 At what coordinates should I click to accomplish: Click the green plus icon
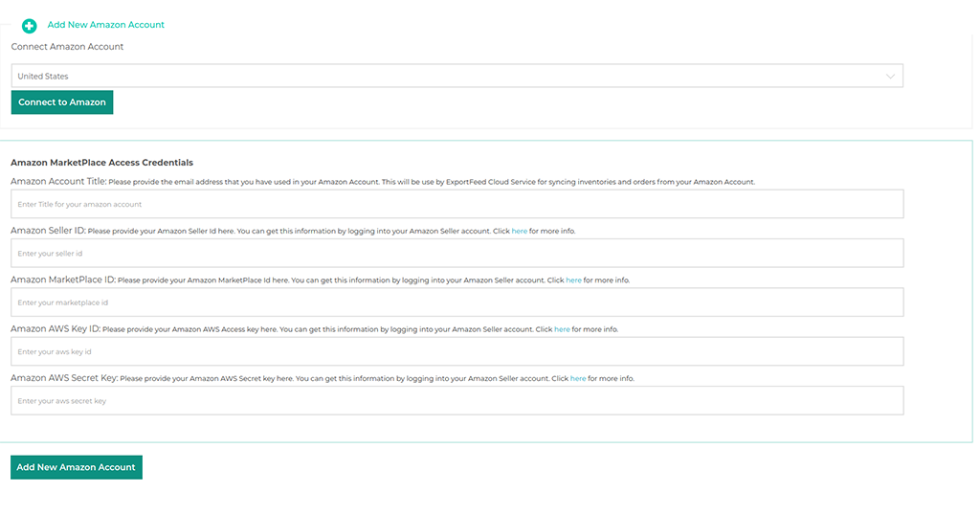pyautogui.click(x=29, y=26)
